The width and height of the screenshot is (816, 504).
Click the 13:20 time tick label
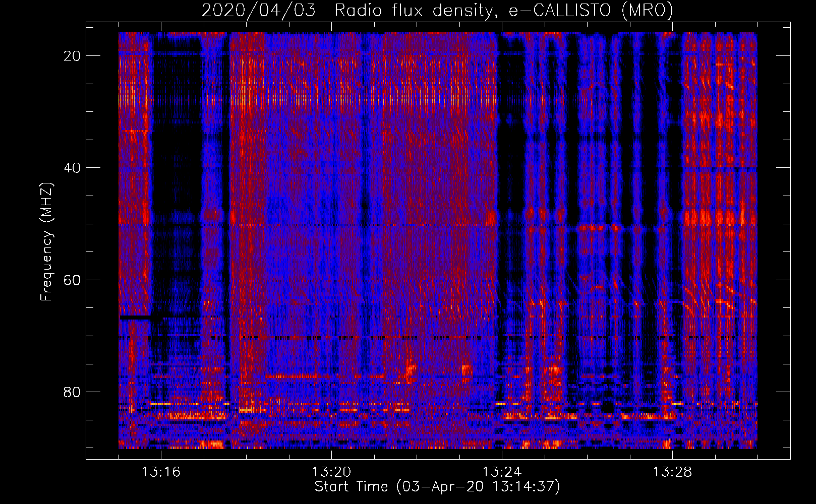tap(331, 472)
